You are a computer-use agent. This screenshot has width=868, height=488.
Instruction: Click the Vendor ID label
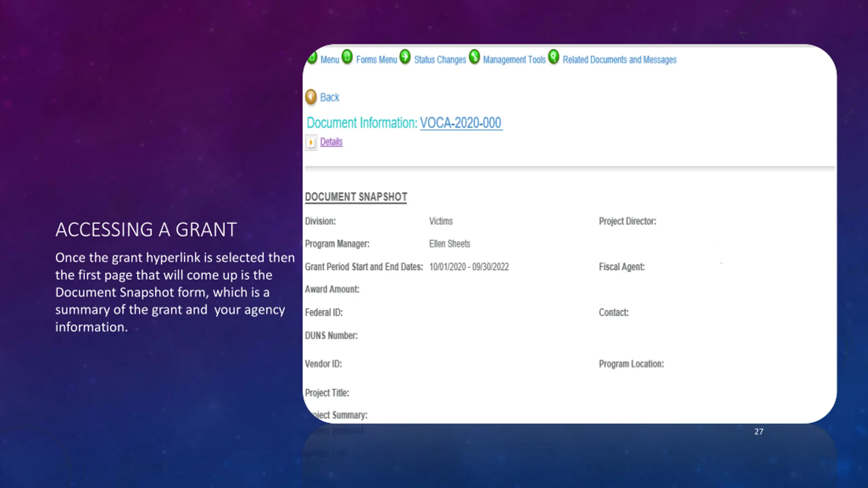[323, 364]
